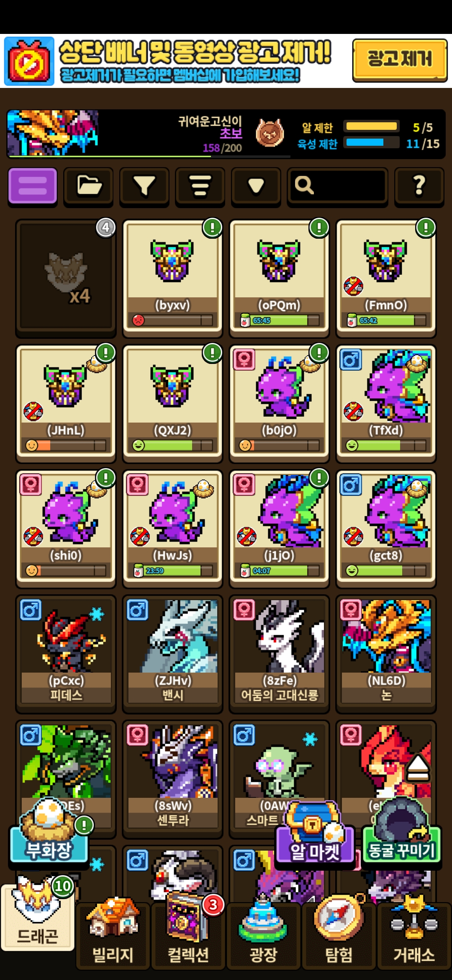Go to the 탐험 exploration tab
The height and width of the screenshot is (980, 452).
point(339,935)
